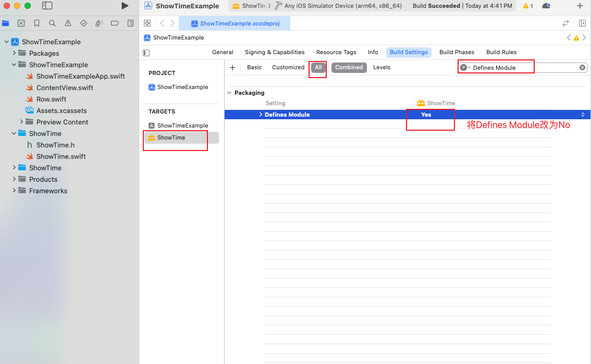Image resolution: width=591 pixels, height=364 pixels.
Task: Open the Breakpoint navigator
Action: click(x=115, y=23)
